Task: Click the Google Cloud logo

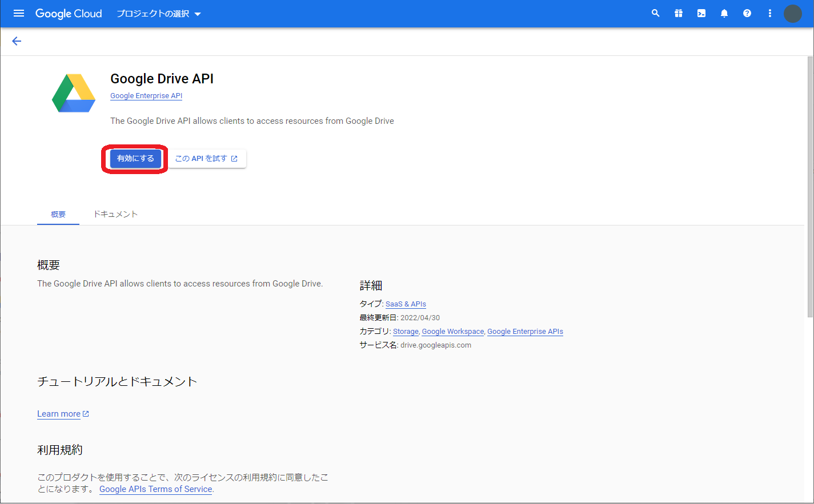Action: tap(69, 13)
